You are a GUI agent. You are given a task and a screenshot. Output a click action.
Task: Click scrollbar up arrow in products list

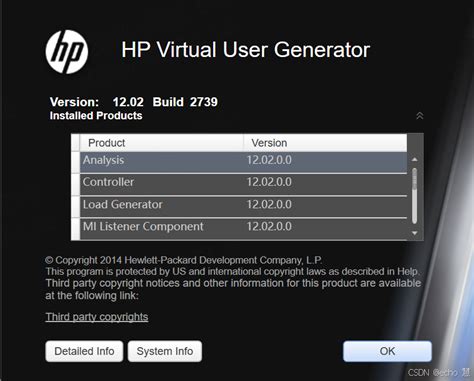[415, 159]
